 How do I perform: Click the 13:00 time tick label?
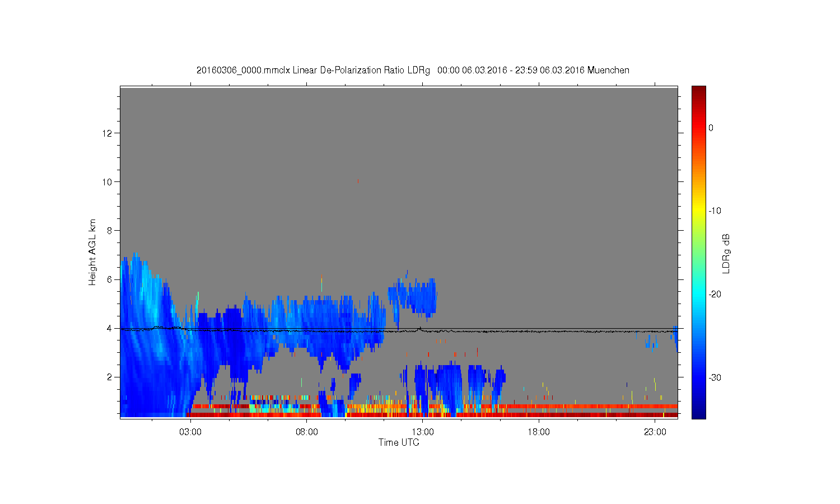coord(423,432)
